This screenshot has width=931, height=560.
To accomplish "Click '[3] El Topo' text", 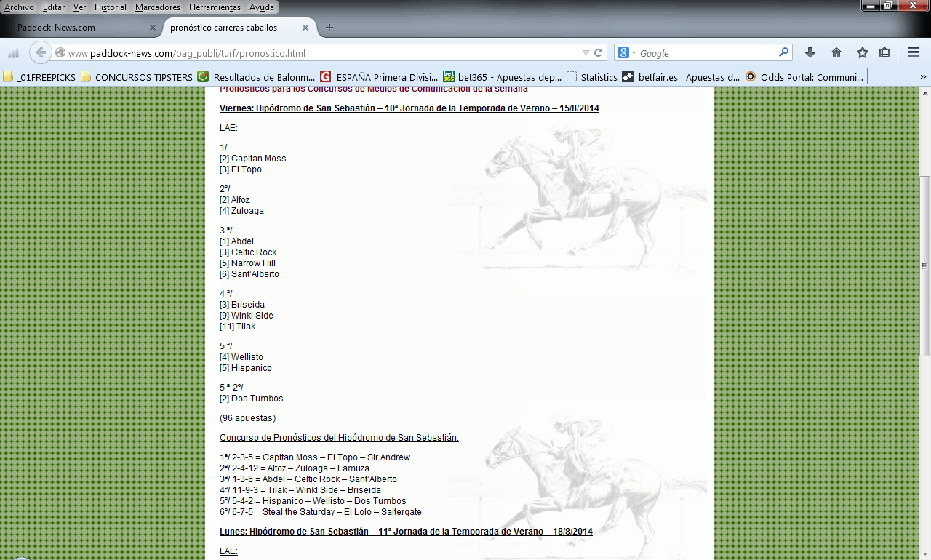I will pos(241,169).
